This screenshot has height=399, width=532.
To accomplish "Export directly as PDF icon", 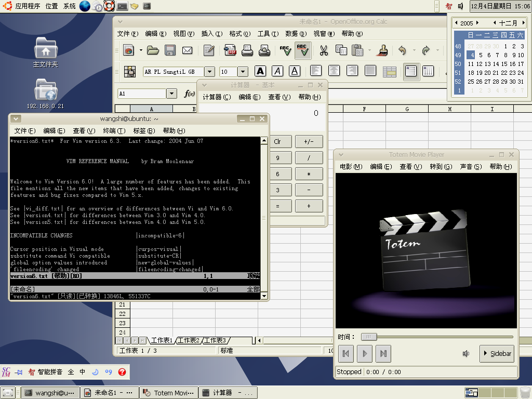I will (230, 50).
